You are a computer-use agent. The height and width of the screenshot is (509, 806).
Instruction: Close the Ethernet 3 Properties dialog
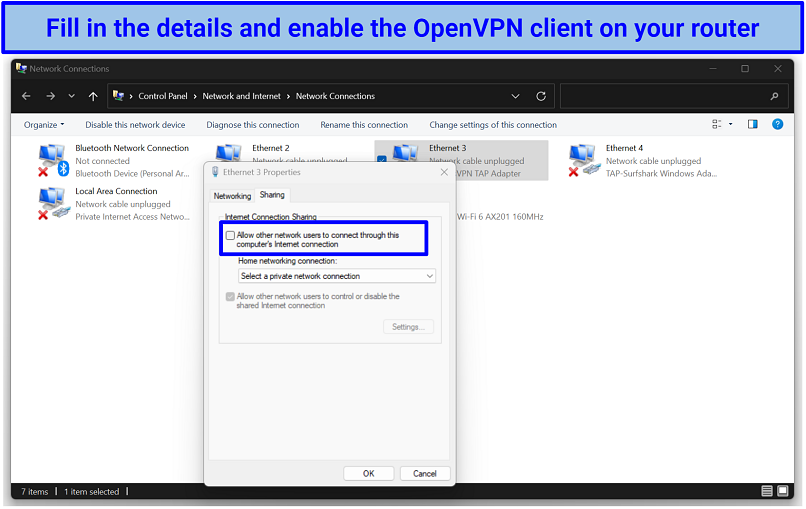pos(444,172)
